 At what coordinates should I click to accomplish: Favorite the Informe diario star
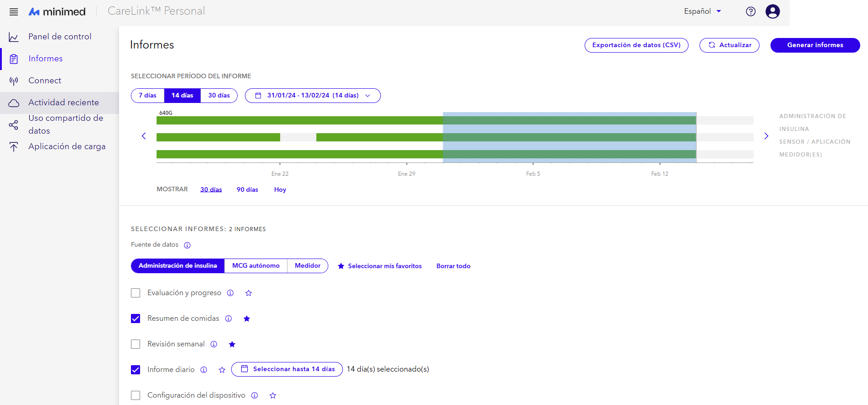pyautogui.click(x=222, y=370)
